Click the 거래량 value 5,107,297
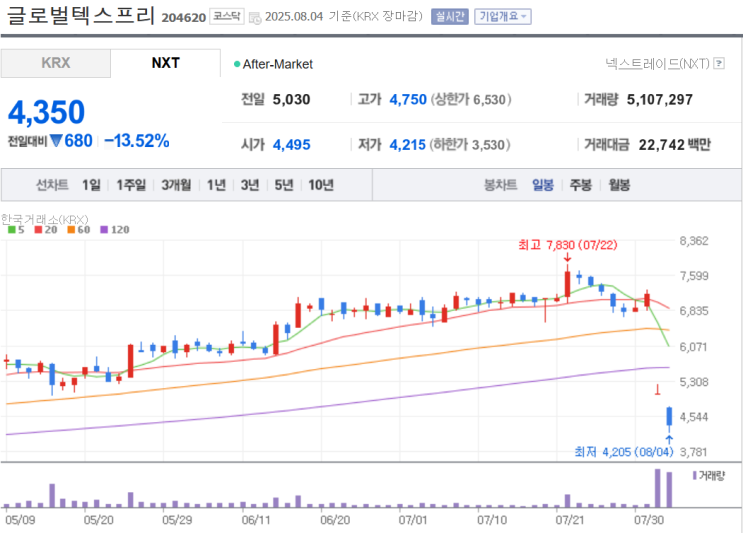The width and height of the screenshot is (743, 533). pyautogui.click(x=660, y=99)
